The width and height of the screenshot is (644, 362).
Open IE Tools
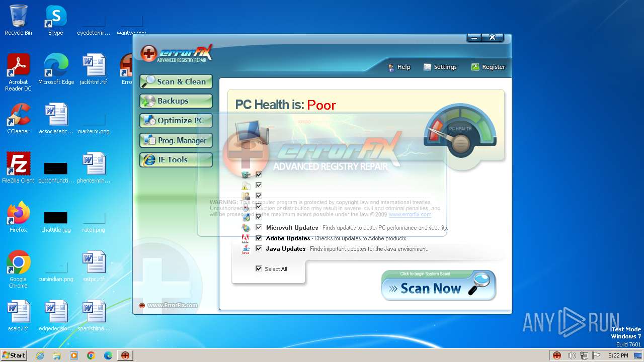click(176, 160)
